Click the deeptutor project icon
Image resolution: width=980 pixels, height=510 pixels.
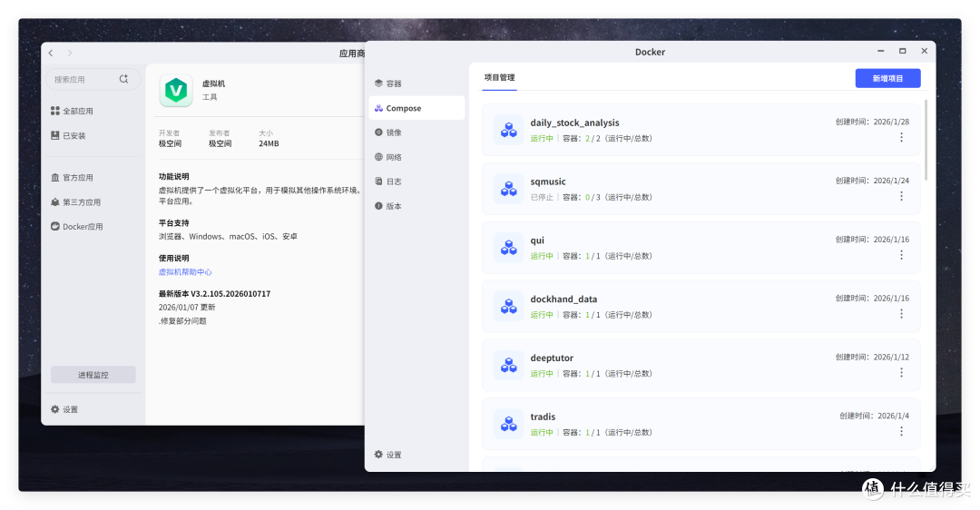(x=509, y=365)
